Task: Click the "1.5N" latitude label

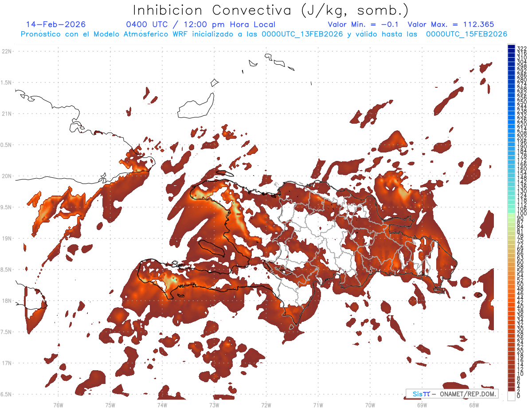Action: tap(7, 82)
